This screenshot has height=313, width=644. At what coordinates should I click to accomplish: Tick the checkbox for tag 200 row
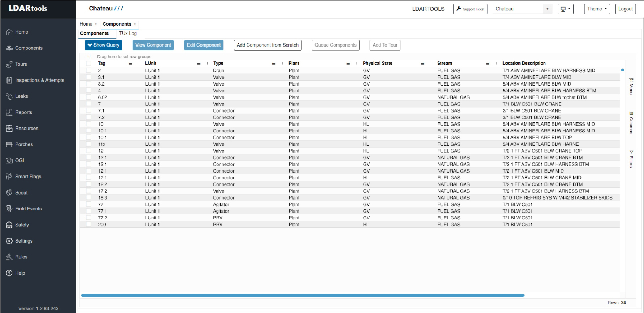(88, 225)
